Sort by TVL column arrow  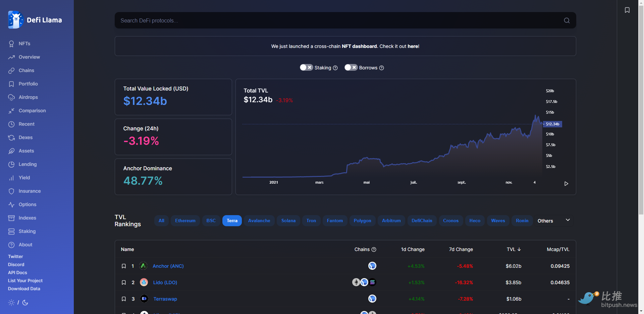[x=519, y=249]
